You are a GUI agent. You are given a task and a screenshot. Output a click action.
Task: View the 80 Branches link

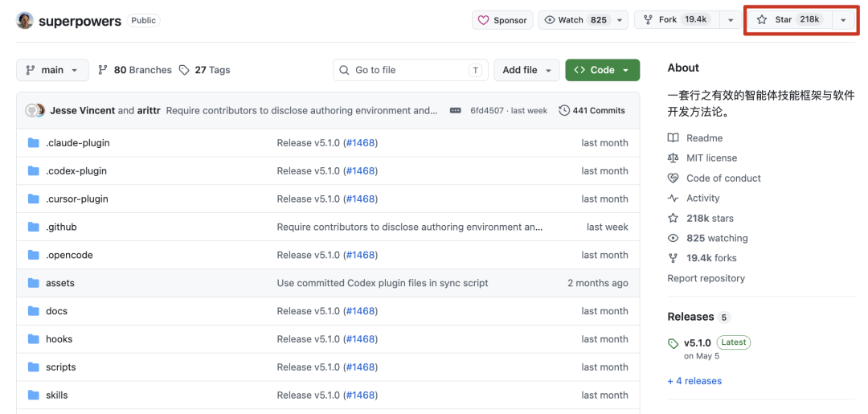[135, 70]
